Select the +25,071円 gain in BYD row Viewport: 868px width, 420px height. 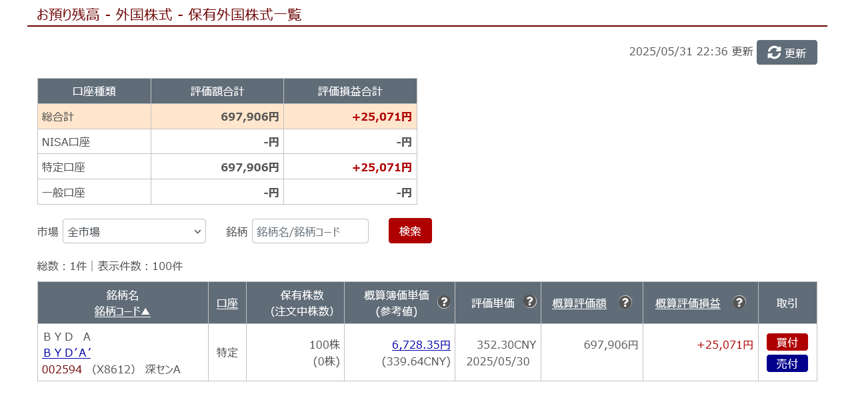725,345
